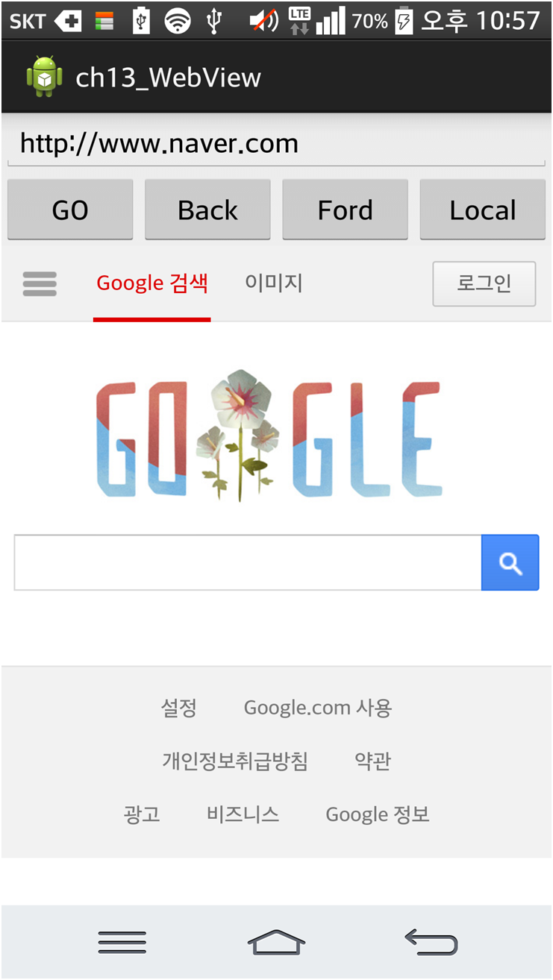Viewport: 553px width, 980px height.
Task: Click the Ford button
Action: click(345, 210)
